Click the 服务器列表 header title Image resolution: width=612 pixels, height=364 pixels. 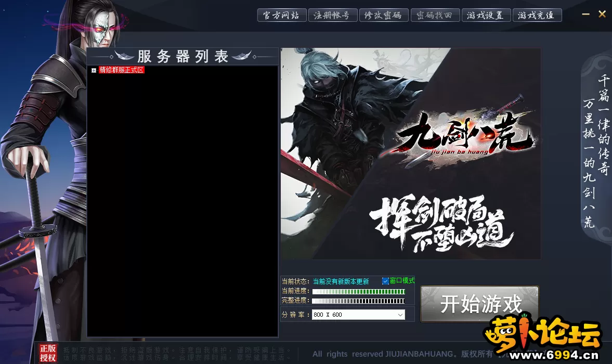[183, 57]
